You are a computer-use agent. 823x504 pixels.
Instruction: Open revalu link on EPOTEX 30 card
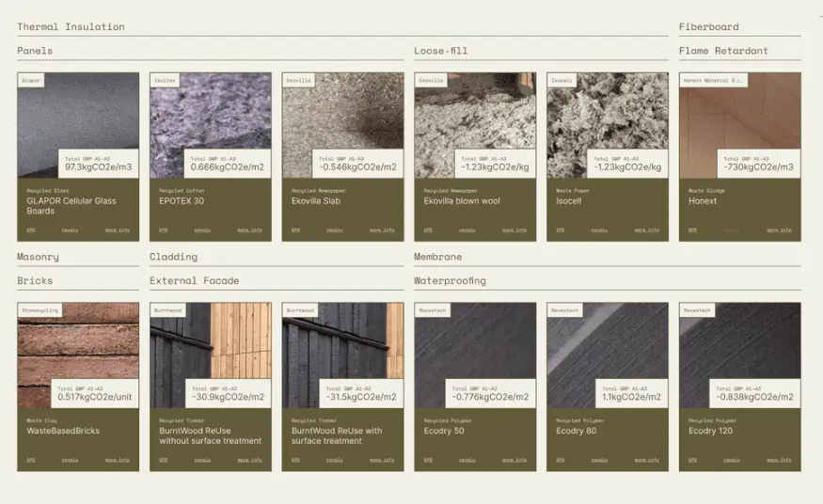click(x=202, y=230)
